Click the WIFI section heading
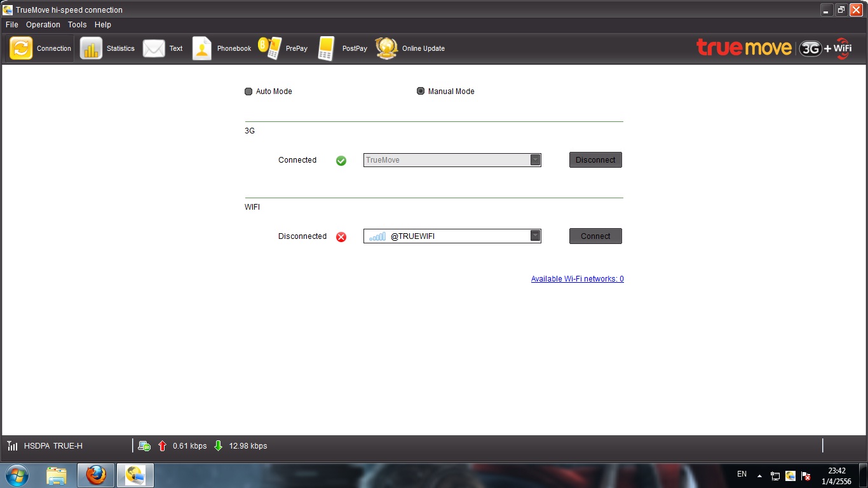The width and height of the screenshot is (868, 488). pyautogui.click(x=252, y=207)
